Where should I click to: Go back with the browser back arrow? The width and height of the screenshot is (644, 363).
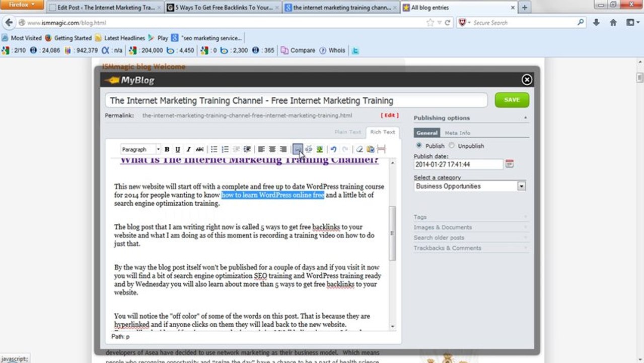click(9, 23)
